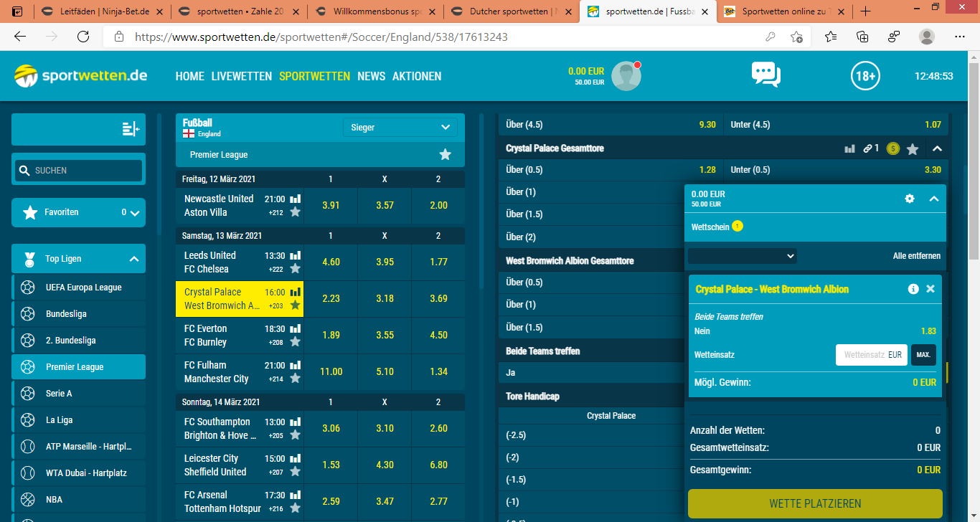Open stats bars icon for Crystal Palace Gesamttore

(850, 148)
